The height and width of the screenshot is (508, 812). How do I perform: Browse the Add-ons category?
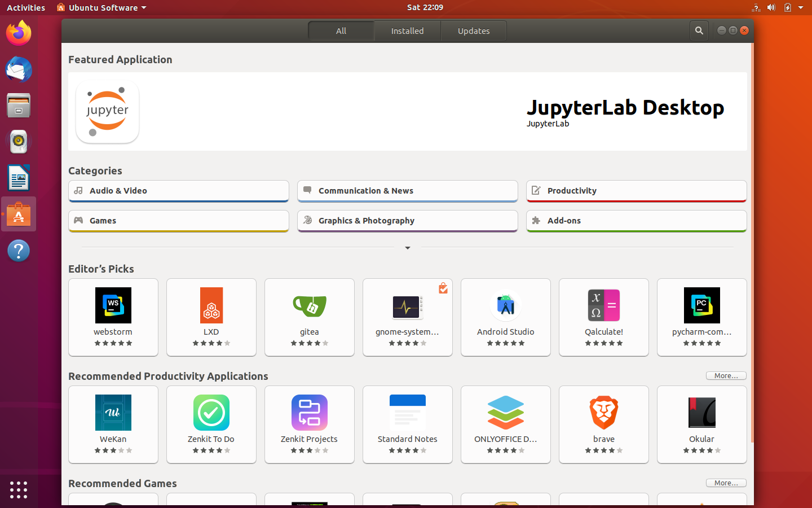coord(637,221)
